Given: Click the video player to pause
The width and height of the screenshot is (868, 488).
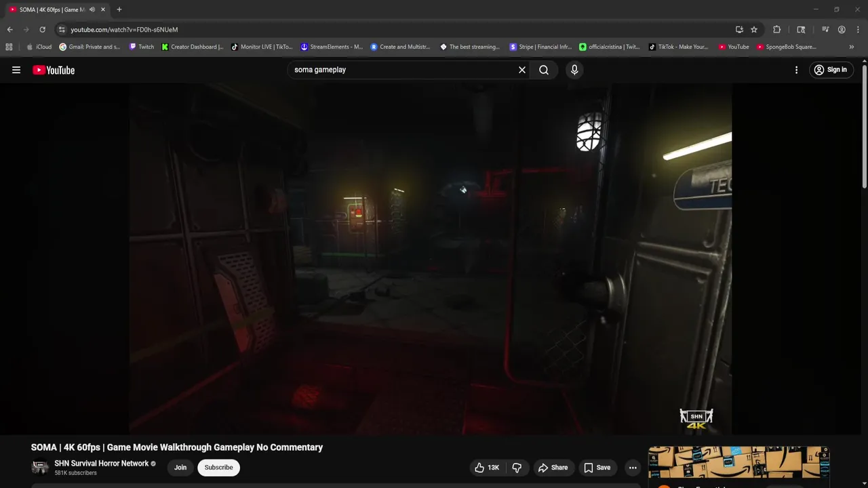Looking at the screenshot, I should (431, 258).
